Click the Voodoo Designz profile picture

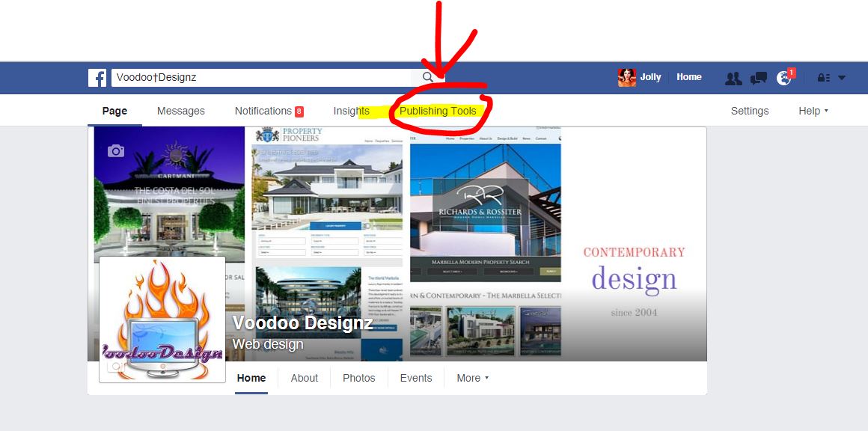click(162, 320)
